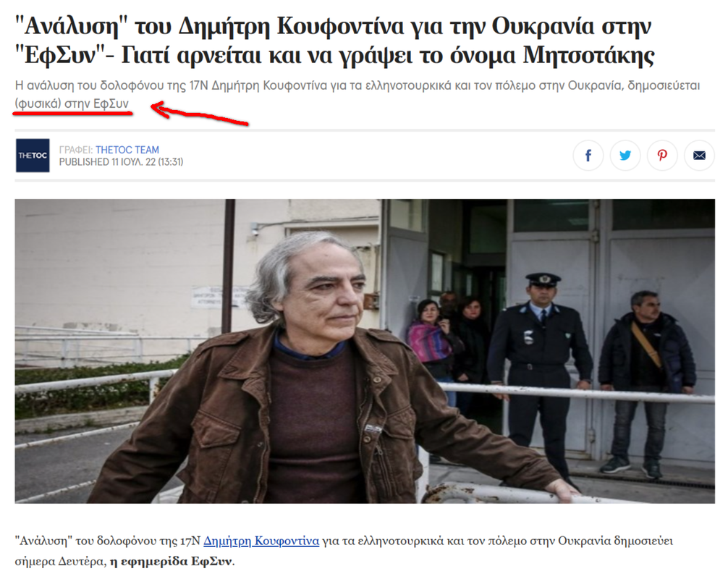This screenshot has height=579, width=728.
Task: Click word Μητσοτάκης in headline
Action: click(589, 56)
